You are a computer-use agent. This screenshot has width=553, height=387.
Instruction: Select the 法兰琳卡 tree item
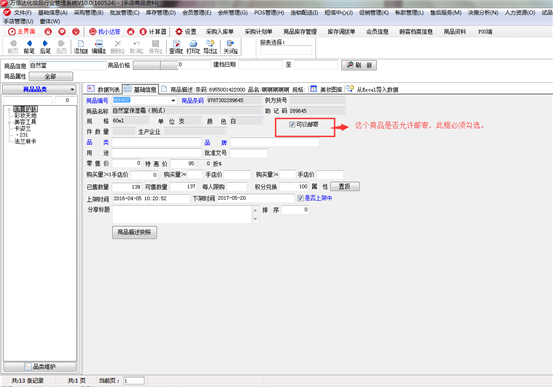point(25,141)
